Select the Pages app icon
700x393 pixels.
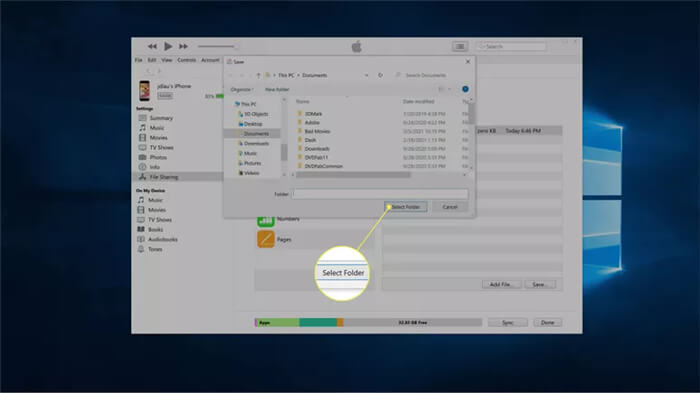coord(266,239)
